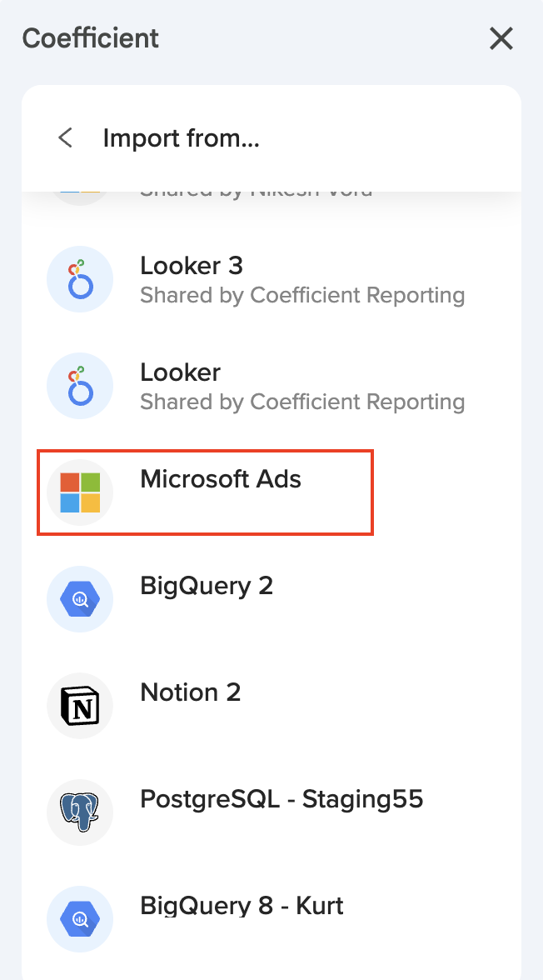Click the Coefficient panel title
Screen dimensions: 543x980
(x=91, y=38)
